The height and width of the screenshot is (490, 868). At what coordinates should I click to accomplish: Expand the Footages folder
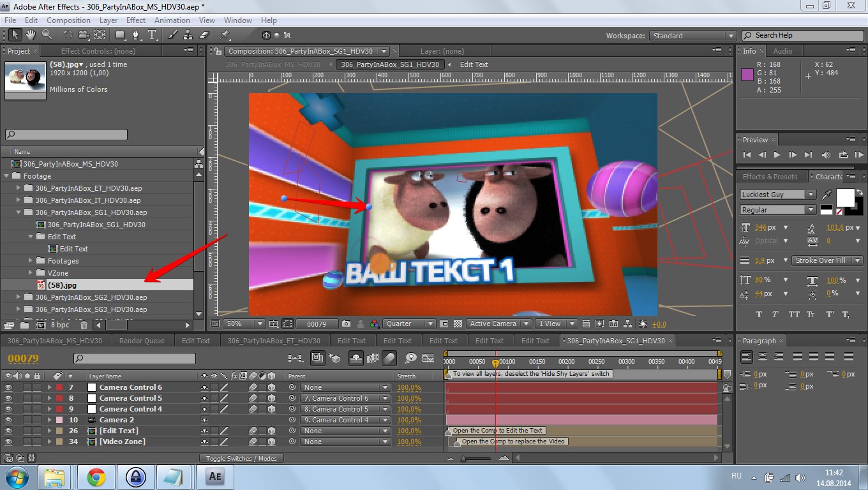[x=31, y=261]
